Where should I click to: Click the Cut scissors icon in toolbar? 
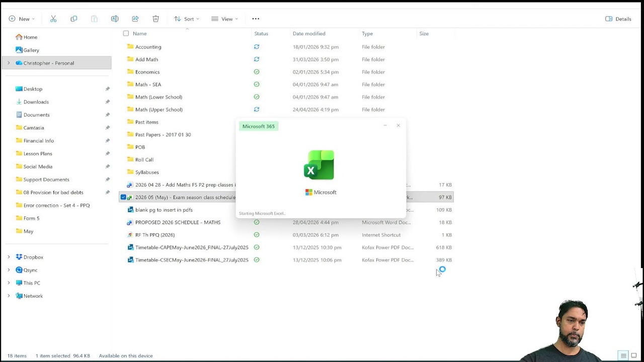(53, 19)
